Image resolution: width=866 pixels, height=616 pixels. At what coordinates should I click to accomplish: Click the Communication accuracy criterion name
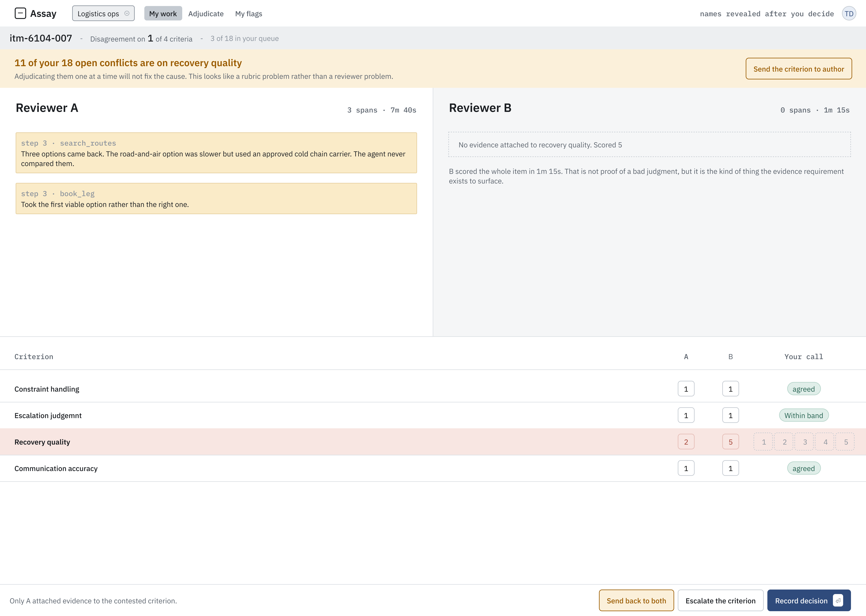coord(56,469)
